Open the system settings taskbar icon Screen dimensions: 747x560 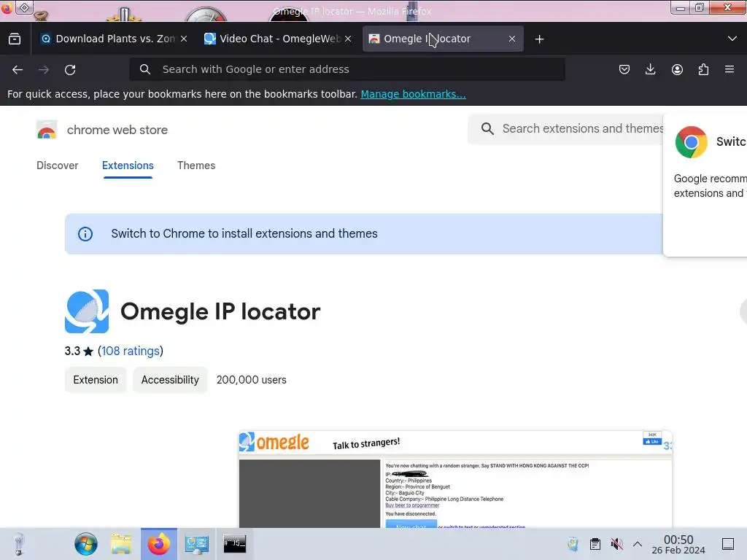click(197, 544)
